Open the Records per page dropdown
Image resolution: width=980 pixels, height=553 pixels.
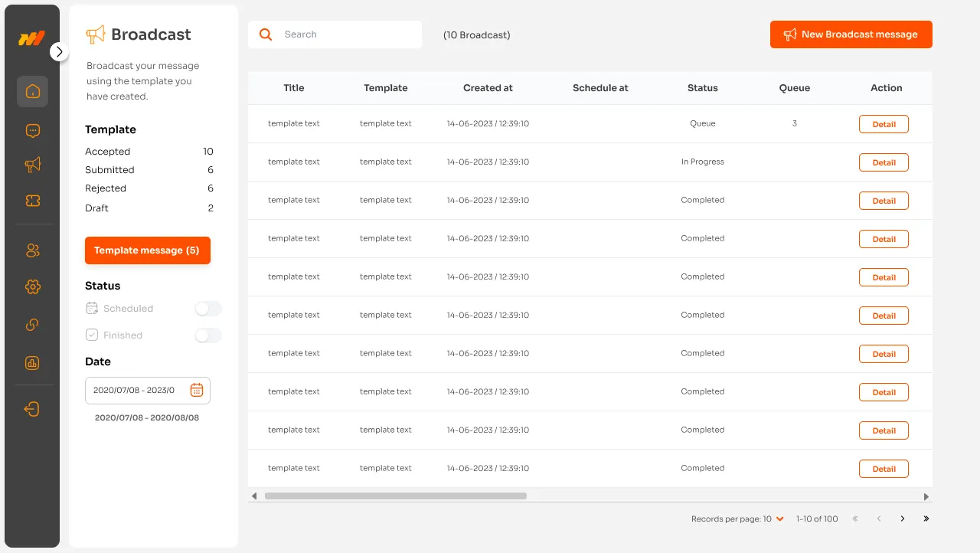click(x=779, y=519)
